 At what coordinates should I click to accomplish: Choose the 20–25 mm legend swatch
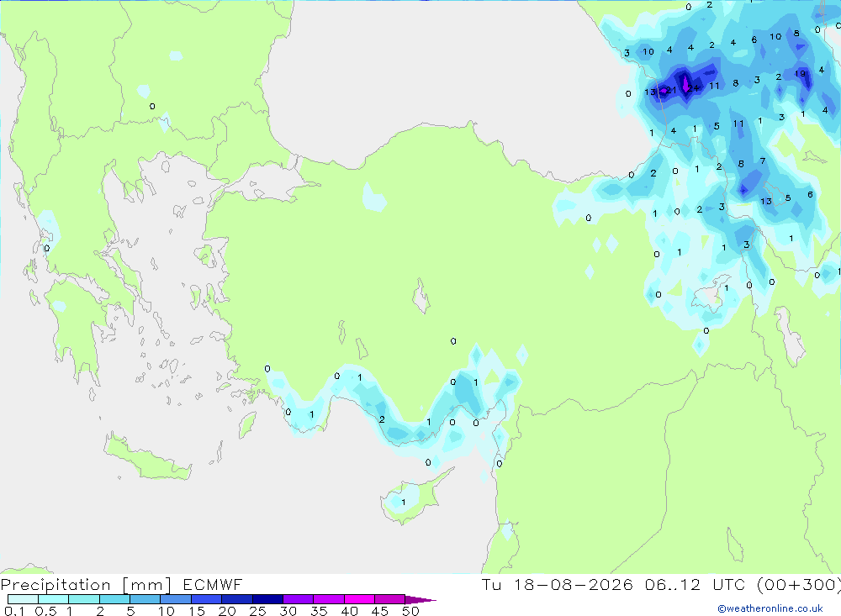tap(237, 599)
